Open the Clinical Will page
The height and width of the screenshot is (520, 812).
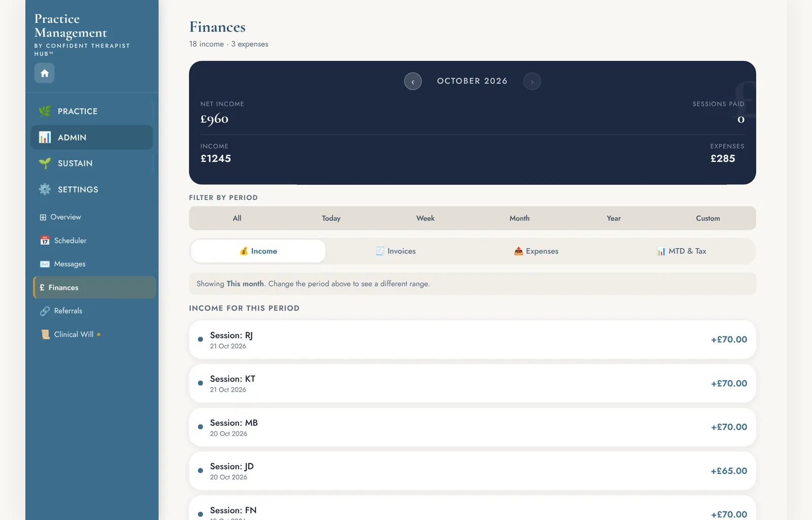94,334
